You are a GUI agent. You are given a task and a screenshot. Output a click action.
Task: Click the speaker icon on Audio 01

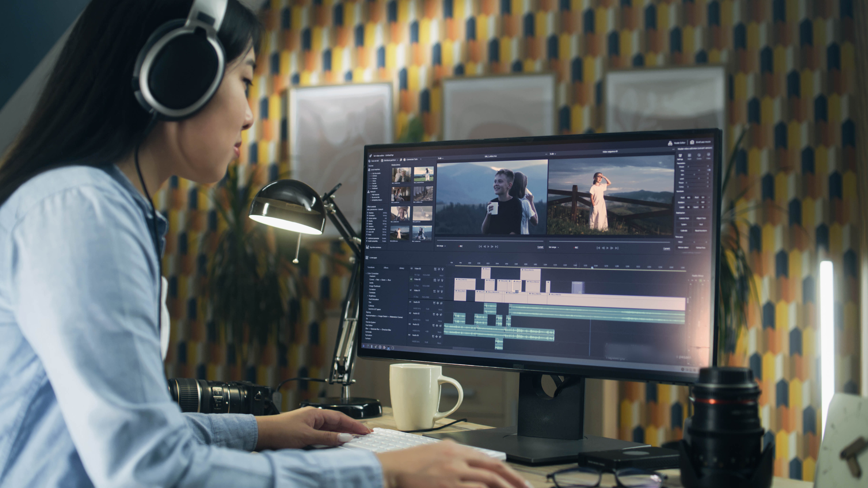tap(441, 303)
